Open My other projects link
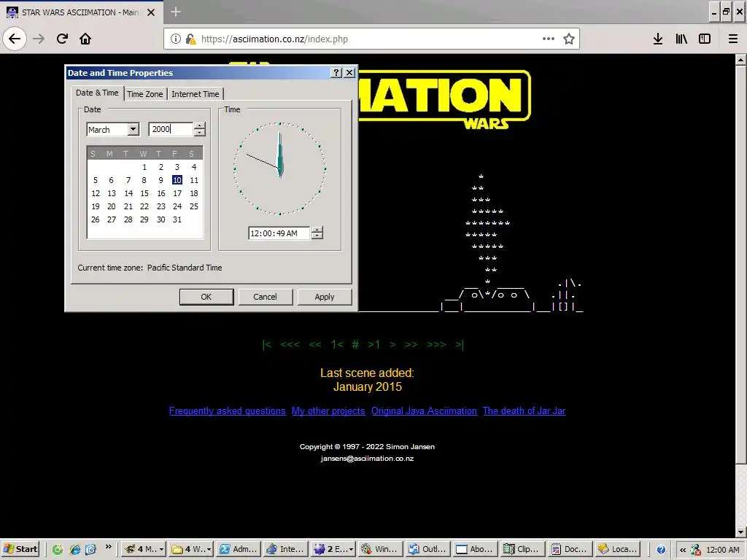Screen dimensions: 747x560 (328, 411)
